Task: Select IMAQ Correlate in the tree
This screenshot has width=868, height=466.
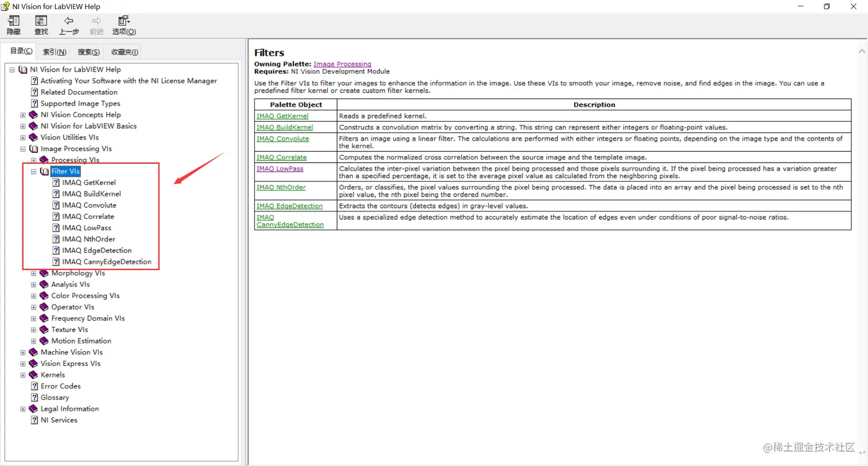Action: (88, 217)
